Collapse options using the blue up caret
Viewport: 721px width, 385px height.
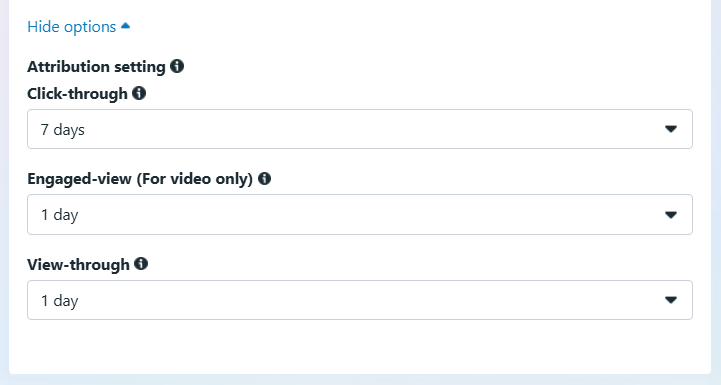tap(126, 26)
